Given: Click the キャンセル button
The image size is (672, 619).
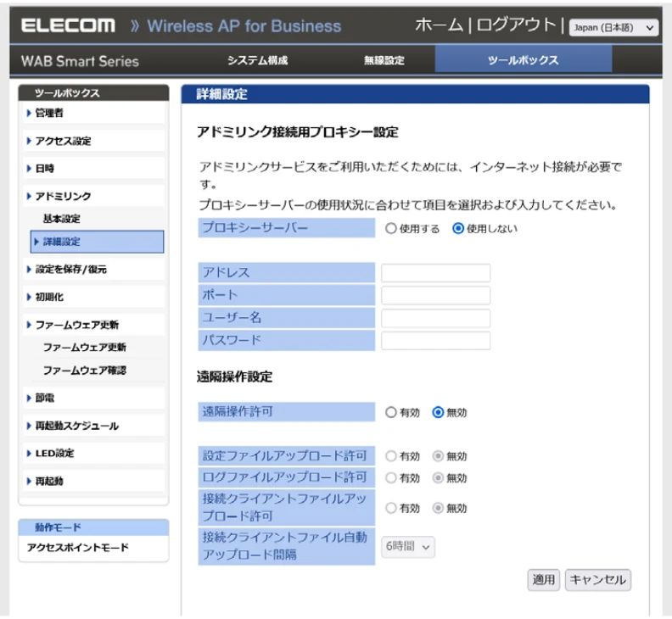Looking at the screenshot, I should point(598,580).
